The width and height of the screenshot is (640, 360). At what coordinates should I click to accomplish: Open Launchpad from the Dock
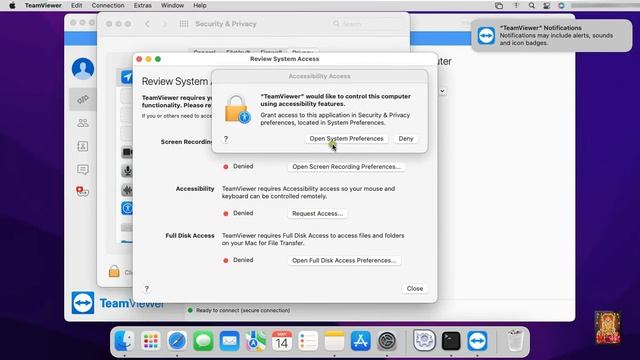click(x=151, y=340)
